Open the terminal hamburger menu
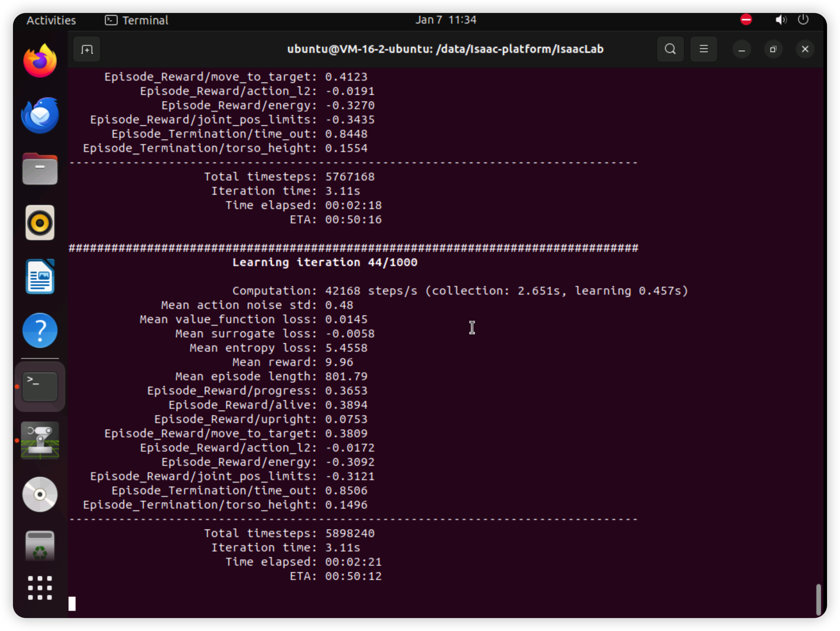 pos(703,49)
